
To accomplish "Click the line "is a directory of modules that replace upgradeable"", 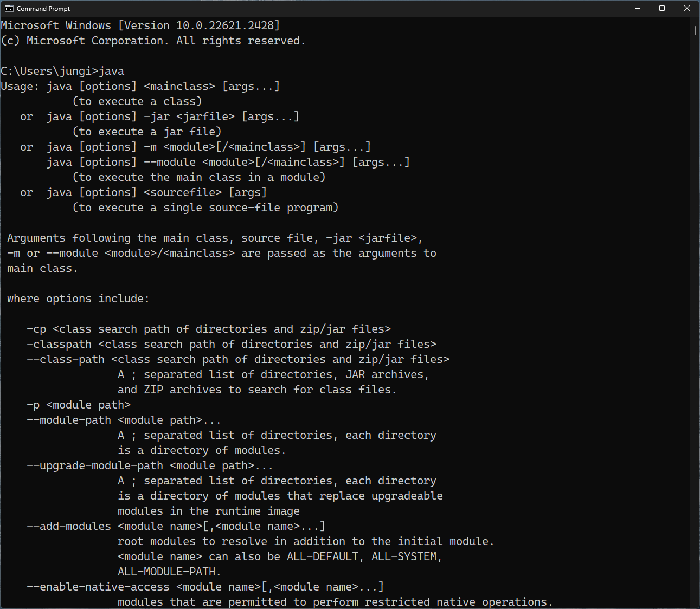I will point(280,496).
